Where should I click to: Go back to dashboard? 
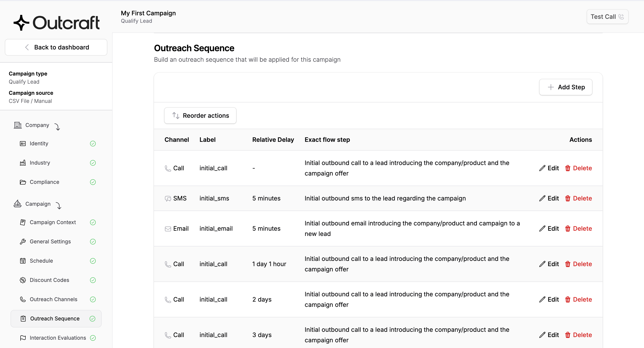56,47
